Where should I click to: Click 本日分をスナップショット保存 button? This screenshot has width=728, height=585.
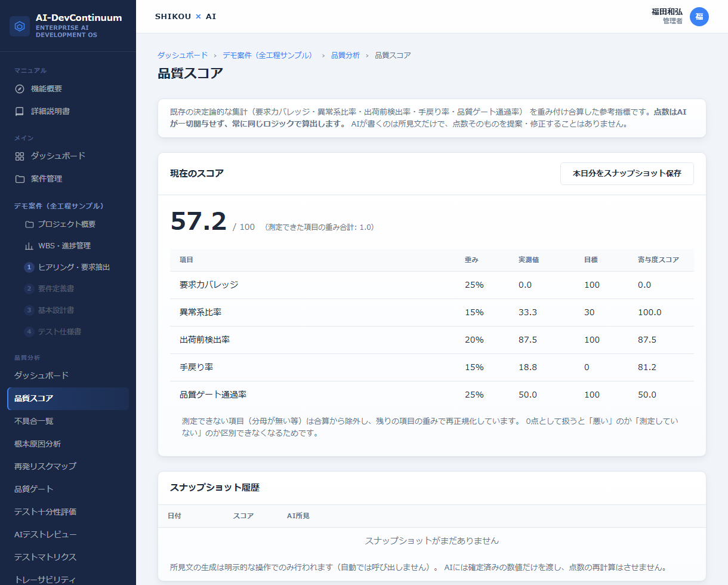coord(627,174)
